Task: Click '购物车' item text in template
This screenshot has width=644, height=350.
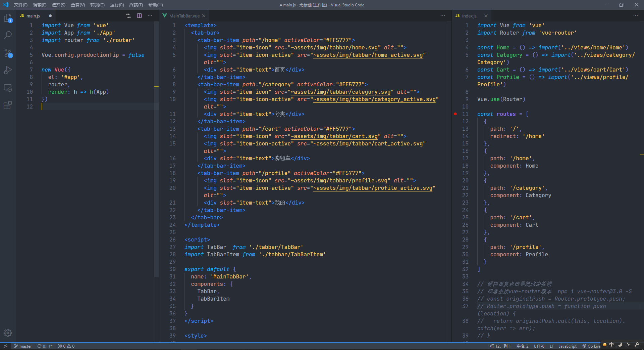Action: point(282,159)
